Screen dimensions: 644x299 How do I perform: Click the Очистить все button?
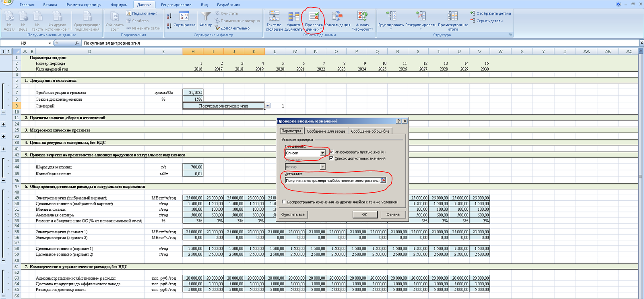(x=293, y=214)
